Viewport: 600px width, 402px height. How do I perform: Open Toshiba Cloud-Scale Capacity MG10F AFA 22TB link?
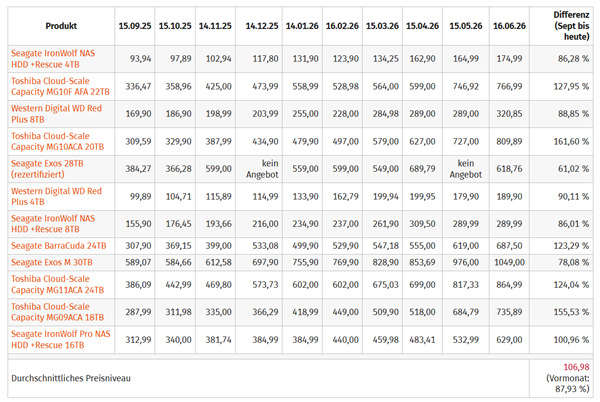coord(60,86)
